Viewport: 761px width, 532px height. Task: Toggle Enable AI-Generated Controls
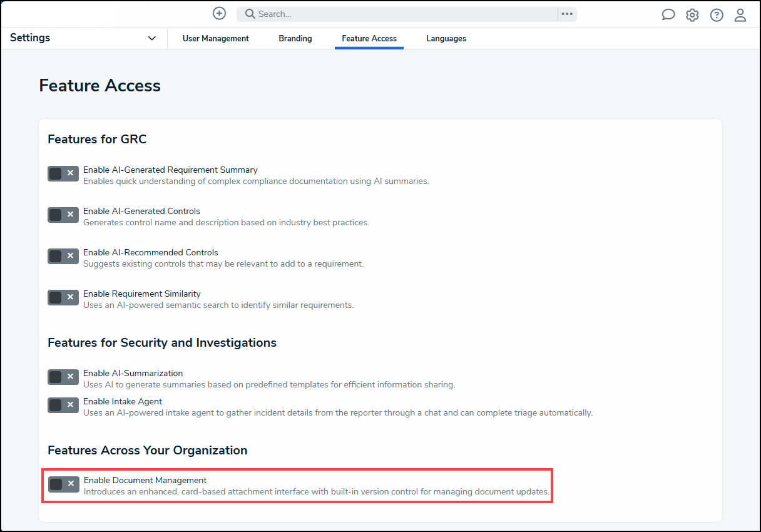[x=63, y=215]
